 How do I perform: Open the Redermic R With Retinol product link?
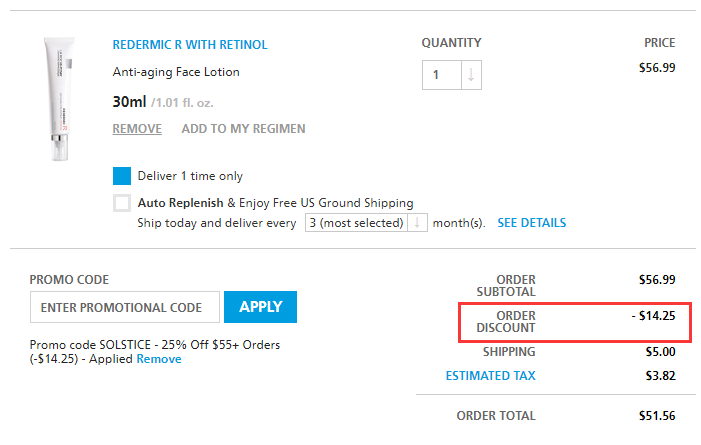click(x=190, y=45)
